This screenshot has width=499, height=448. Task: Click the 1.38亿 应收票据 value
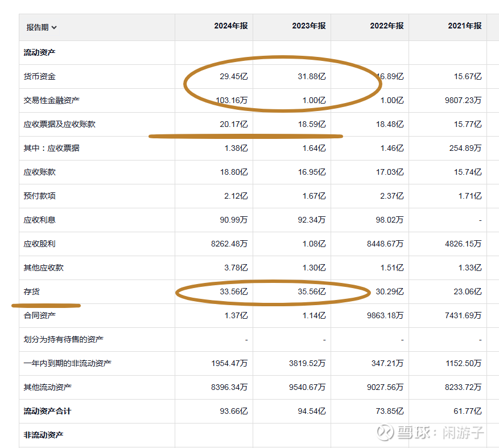point(236,148)
